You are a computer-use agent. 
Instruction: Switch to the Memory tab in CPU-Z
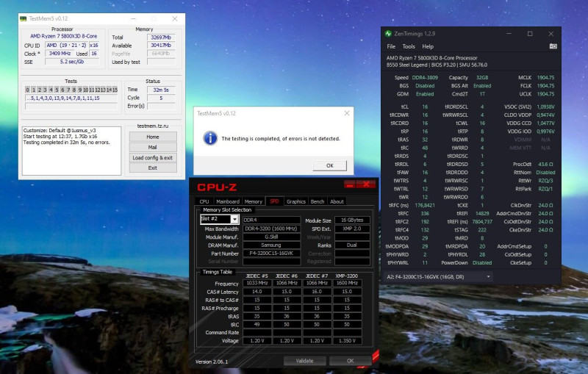pos(254,201)
